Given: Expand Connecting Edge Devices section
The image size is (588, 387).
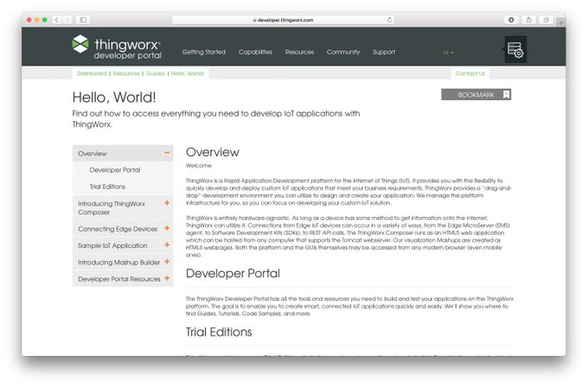Looking at the screenshot, I should point(167,228).
